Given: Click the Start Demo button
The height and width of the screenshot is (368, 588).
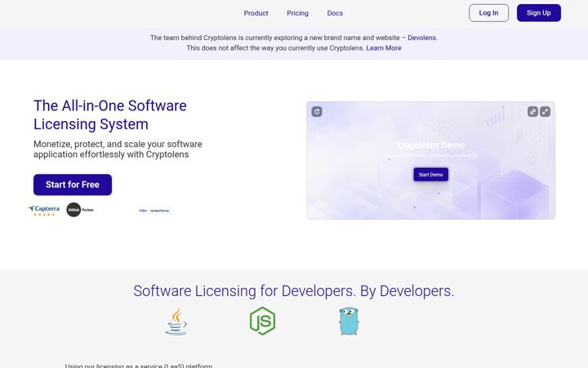Looking at the screenshot, I should point(430,175).
